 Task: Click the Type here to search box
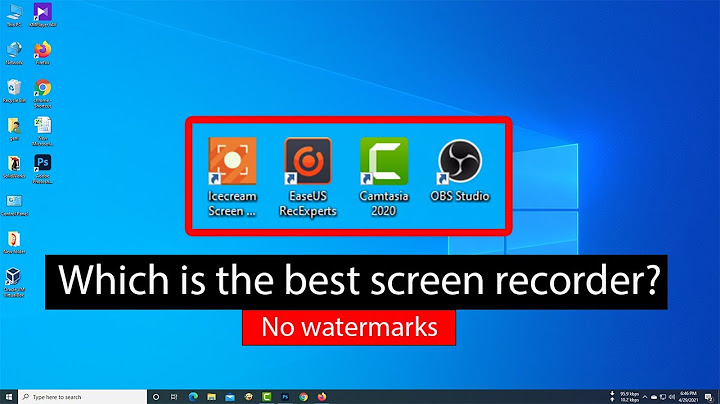point(83,397)
